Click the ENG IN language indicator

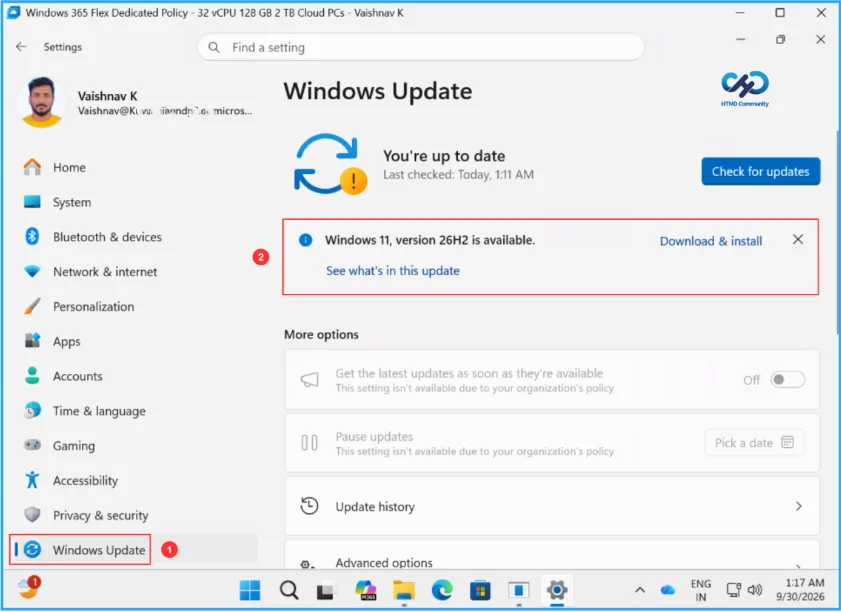(700, 591)
